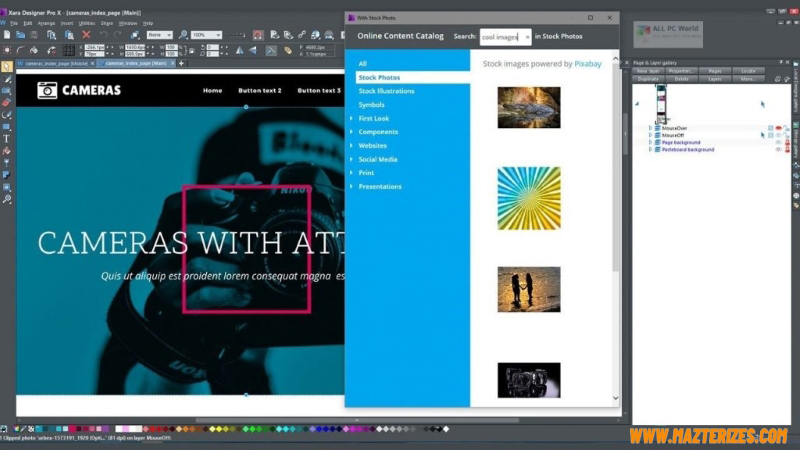Screen dimensions: 800x450
Task: Select the Selector arrow tool
Action: pyautogui.click(x=7, y=66)
